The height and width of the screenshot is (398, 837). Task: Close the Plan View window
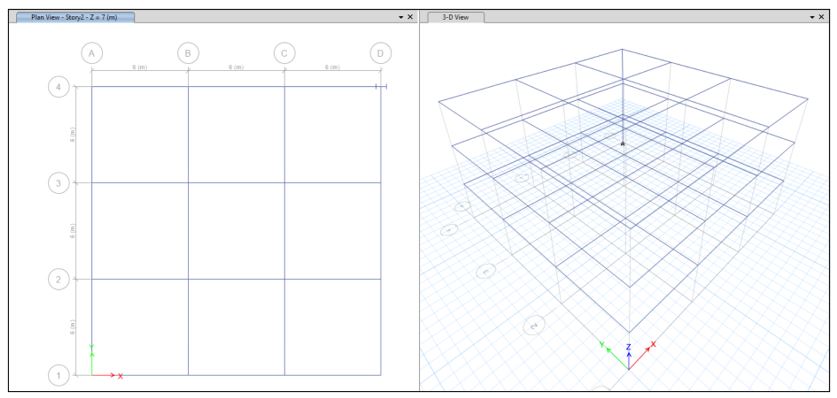410,17
